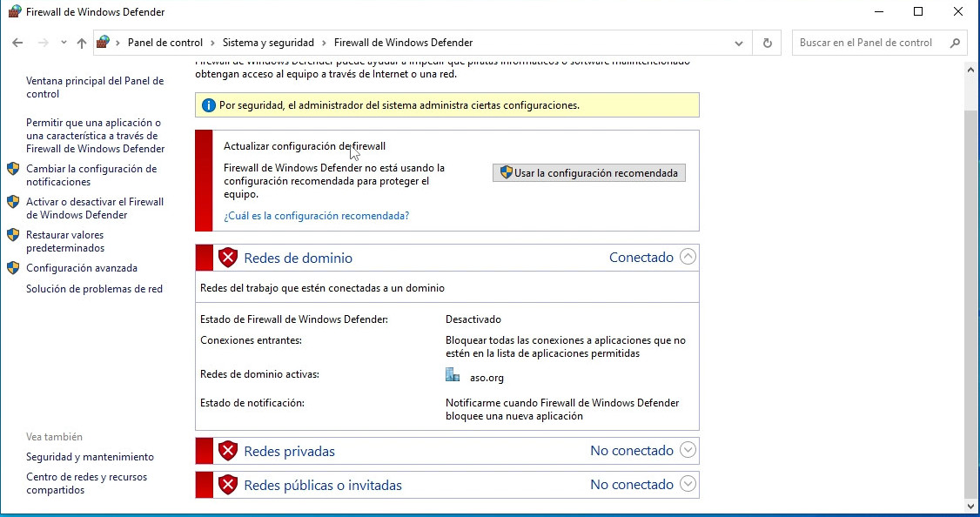
Task: Click the vertical scrollbar down arrow
Action: tap(972, 505)
